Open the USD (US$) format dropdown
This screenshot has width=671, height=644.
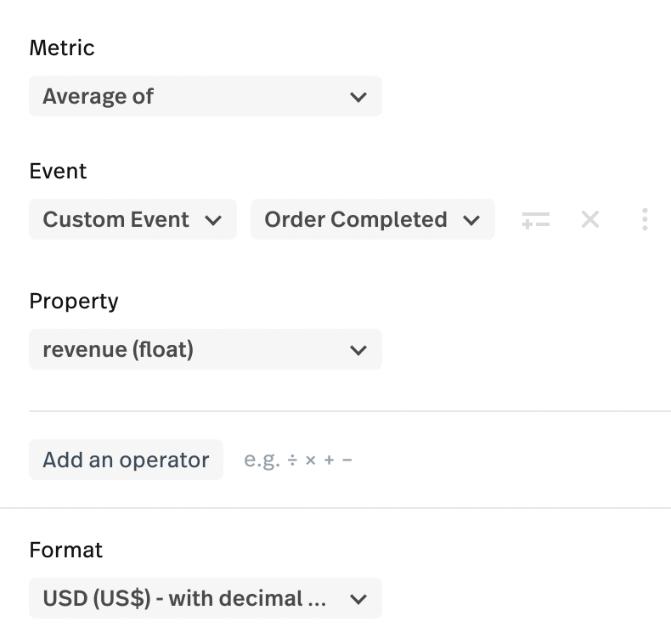pyautogui.click(x=205, y=598)
